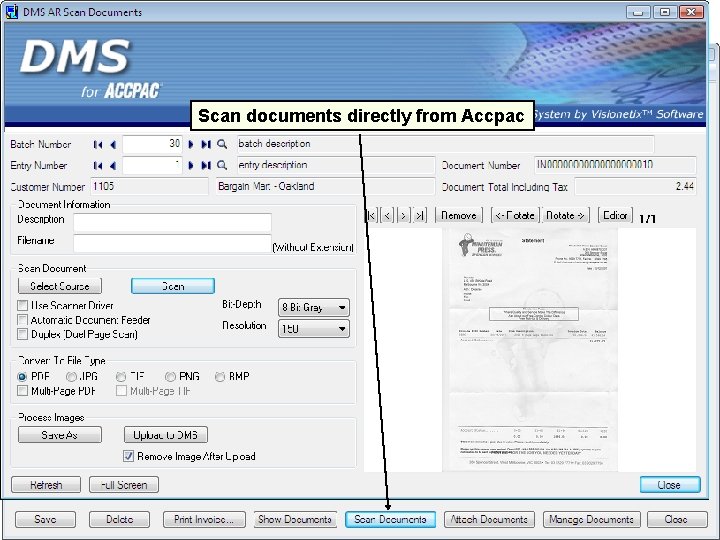This screenshot has height=540, width=720.
Task: Go to first entry number record
Action: coord(98,165)
